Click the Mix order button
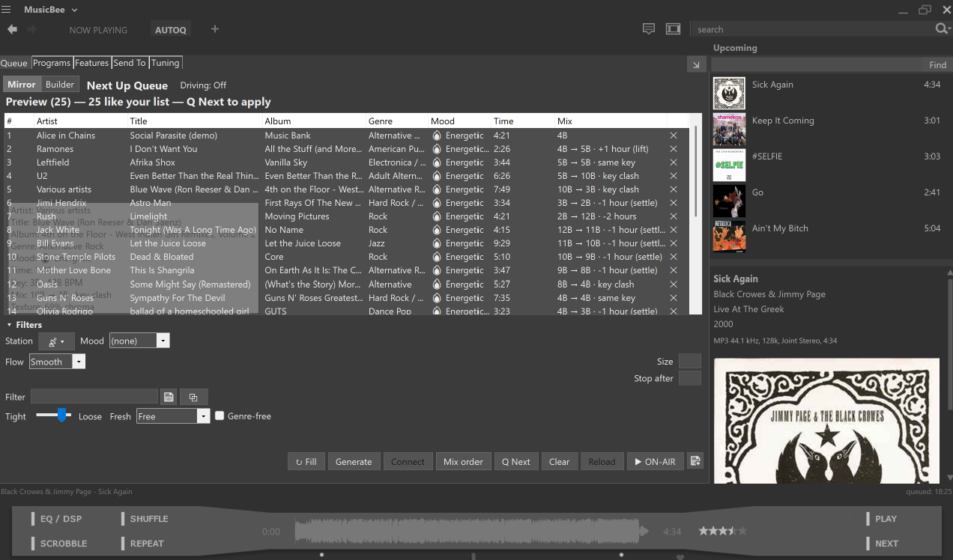The image size is (953, 560). click(463, 461)
